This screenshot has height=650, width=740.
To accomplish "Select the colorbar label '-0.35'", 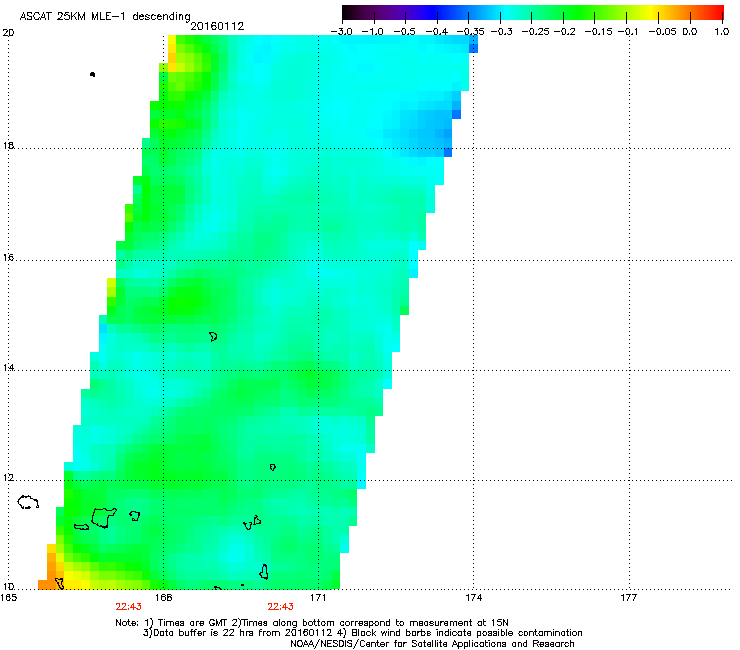I will 471,32.
